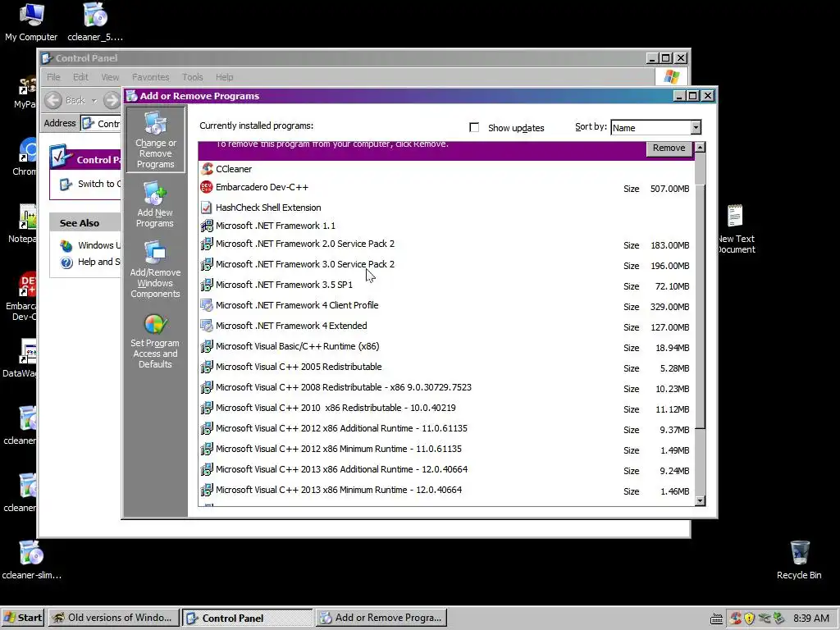The image size is (840, 630).
Task: Click the CCleaner icon in system tray
Action: pos(736,619)
